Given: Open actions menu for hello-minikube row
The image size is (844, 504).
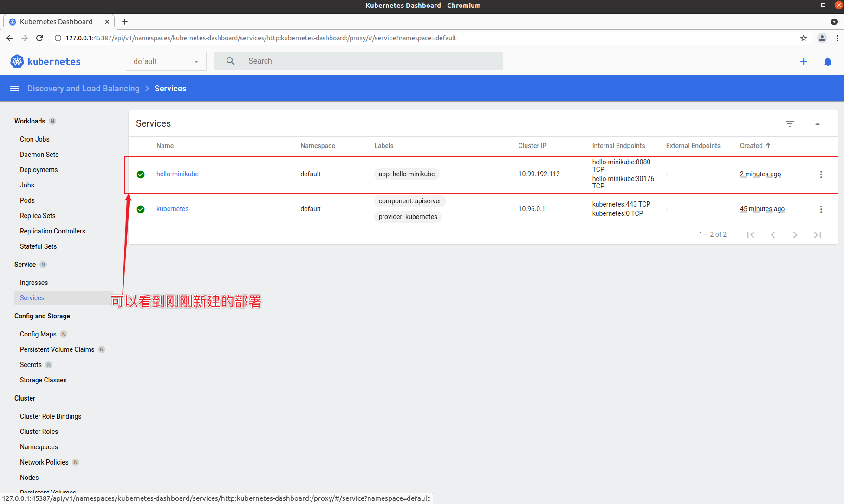Looking at the screenshot, I should pyautogui.click(x=821, y=174).
